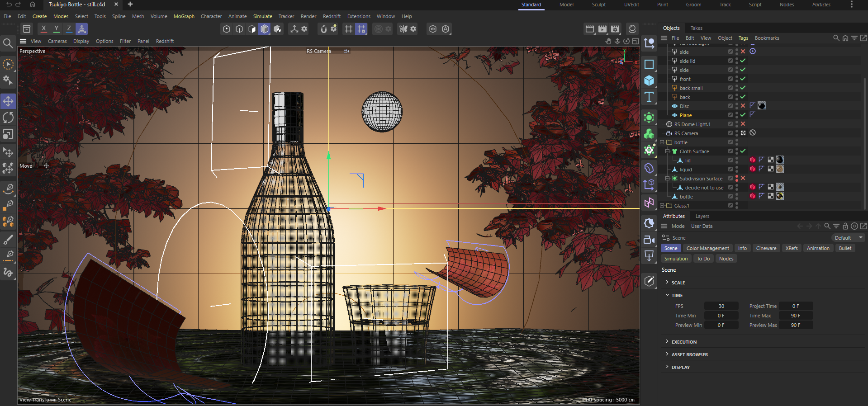Click the Simulation button

point(676,259)
